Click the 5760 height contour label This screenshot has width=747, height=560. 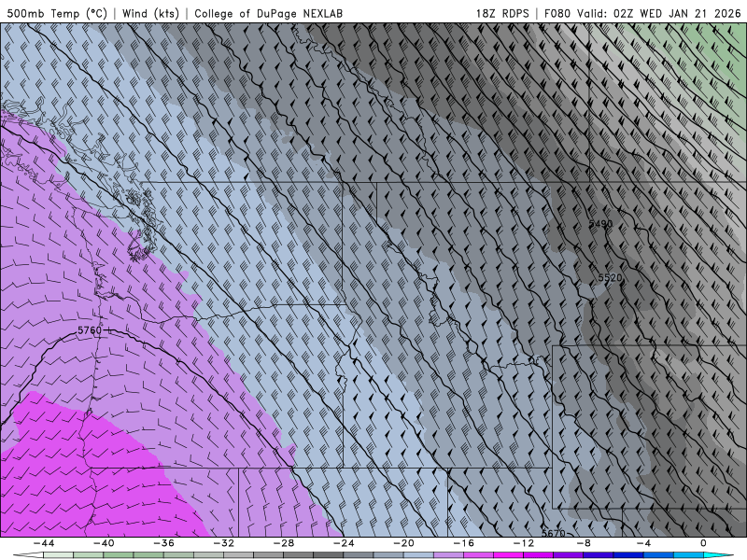pos(89,330)
